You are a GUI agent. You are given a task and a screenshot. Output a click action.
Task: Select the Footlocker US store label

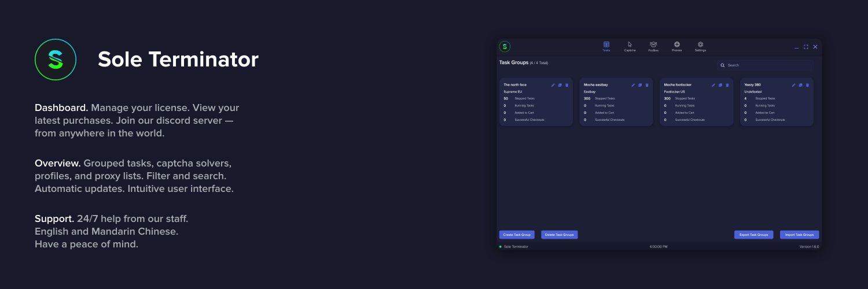pyautogui.click(x=674, y=91)
